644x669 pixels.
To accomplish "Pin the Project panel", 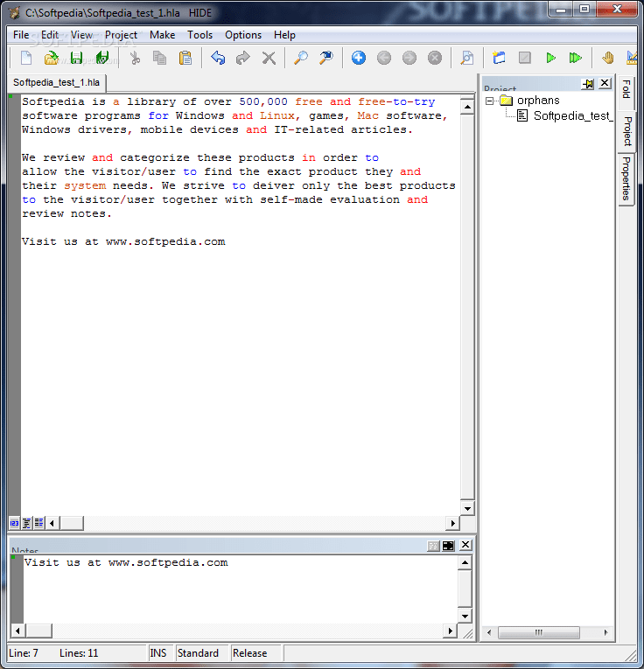I will [x=588, y=84].
